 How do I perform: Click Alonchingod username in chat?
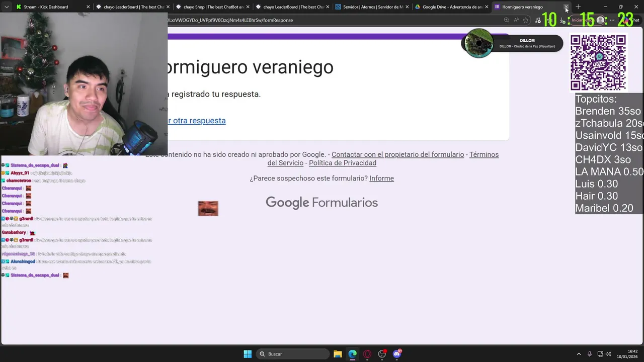(x=23, y=262)
